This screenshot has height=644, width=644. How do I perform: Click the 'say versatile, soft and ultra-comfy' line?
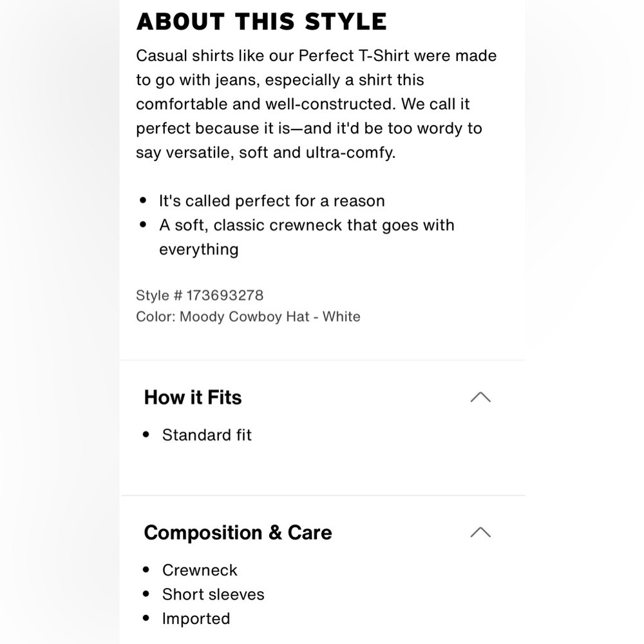(266, 153)
